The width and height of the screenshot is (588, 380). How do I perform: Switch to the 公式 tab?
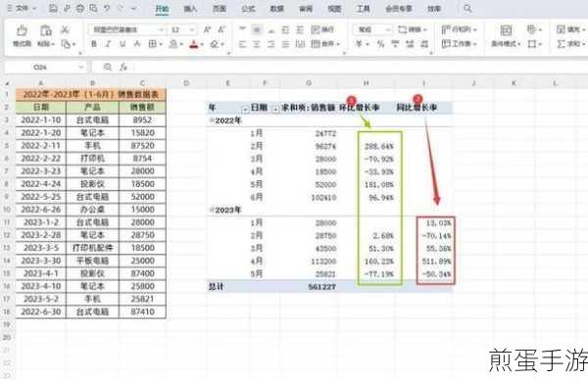click(x=248, y=8)
